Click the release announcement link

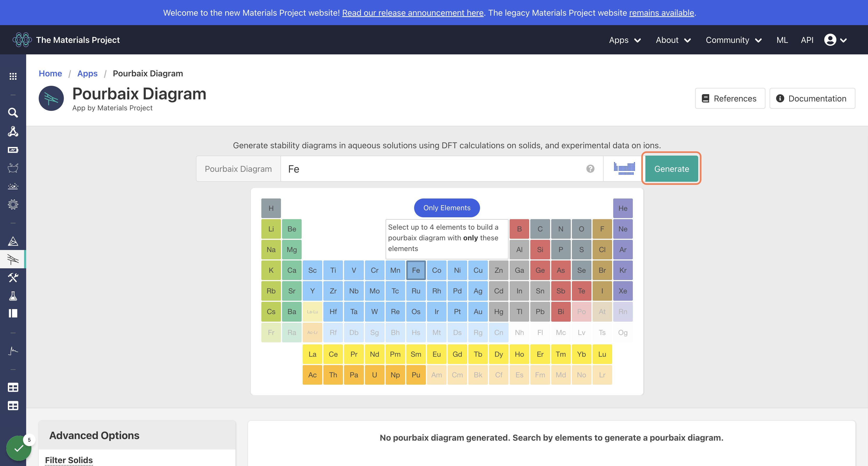(x=413, y=13)
